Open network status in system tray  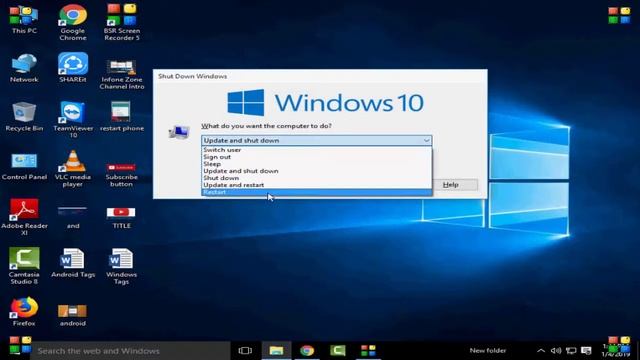pyautogui.click(x=571, y=350)
